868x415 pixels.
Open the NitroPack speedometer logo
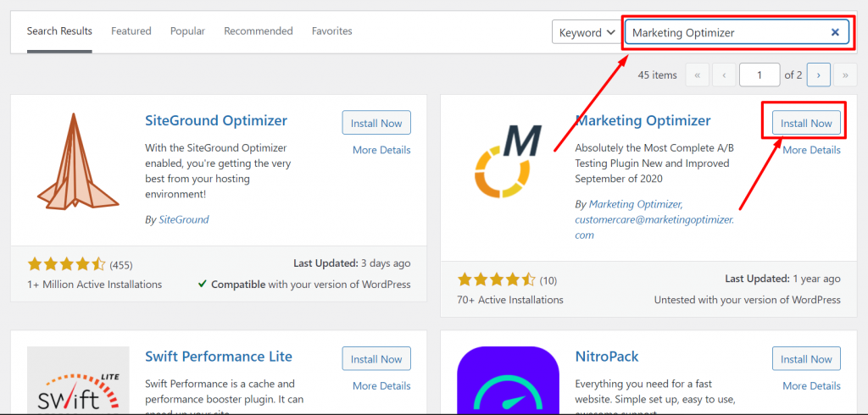pos(509,380)
